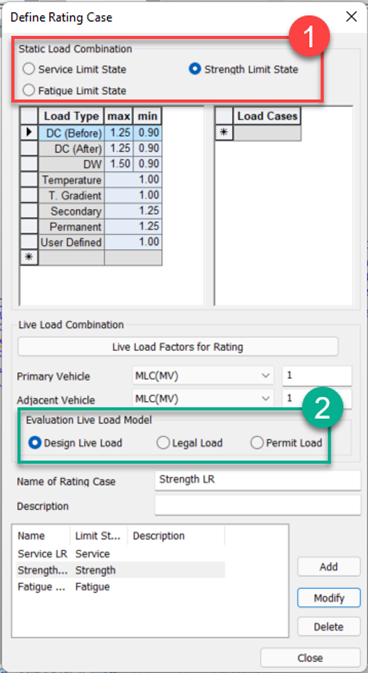The width and height of the screenshot is (368, 673).
Task: Click the Description column header in list
Action: (x=176, y=536)
